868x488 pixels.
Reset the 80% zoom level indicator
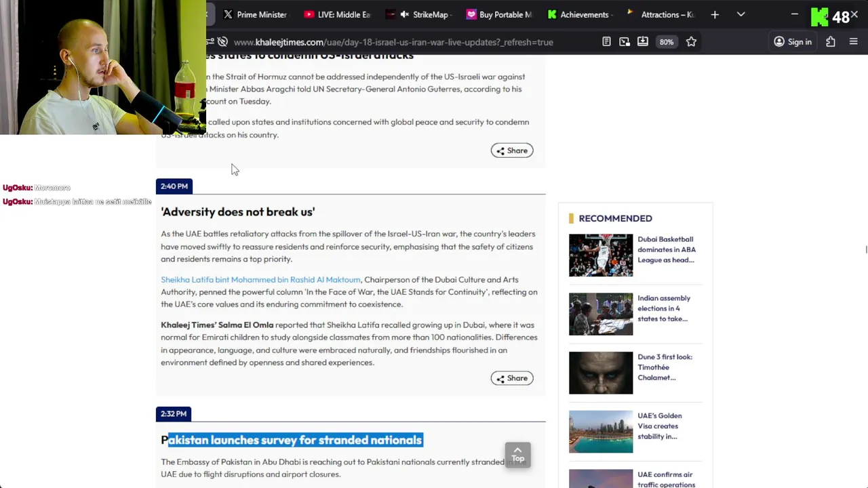click(x=667, y=42)
